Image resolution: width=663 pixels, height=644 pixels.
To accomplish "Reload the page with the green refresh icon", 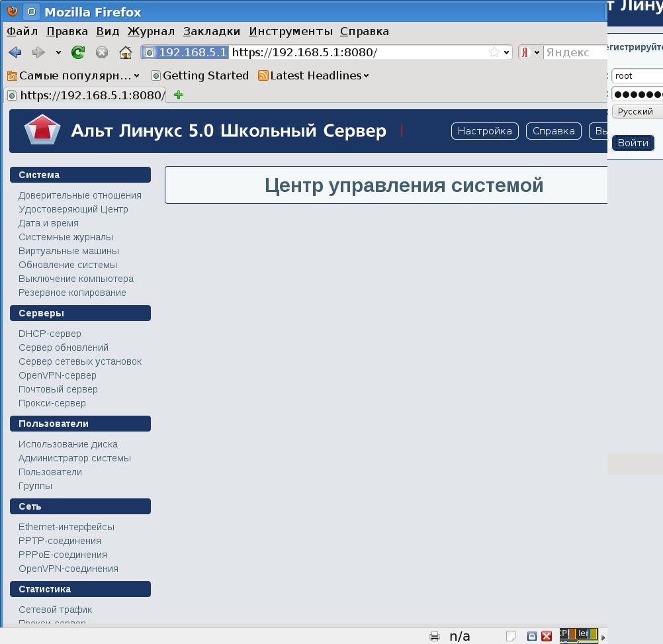I will (78, 52).
